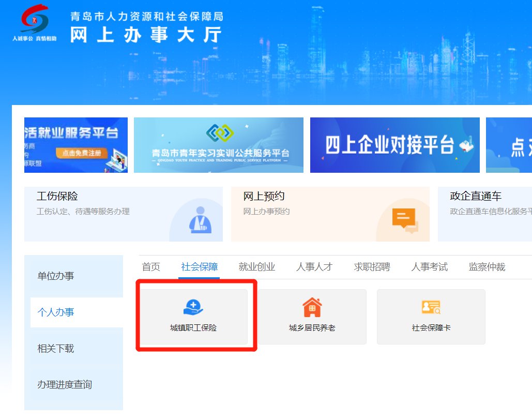Select 个人办事 in the sidebar
The image size is (532, 419).
pyautogui.click(x=77, y=312)
